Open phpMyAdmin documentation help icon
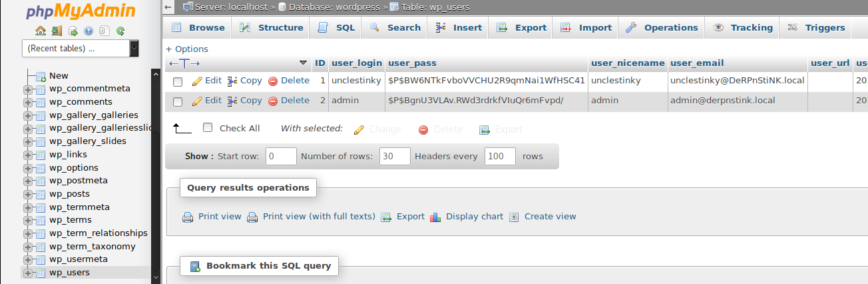This screenshot has width=868, height=284. click(89, 31)
